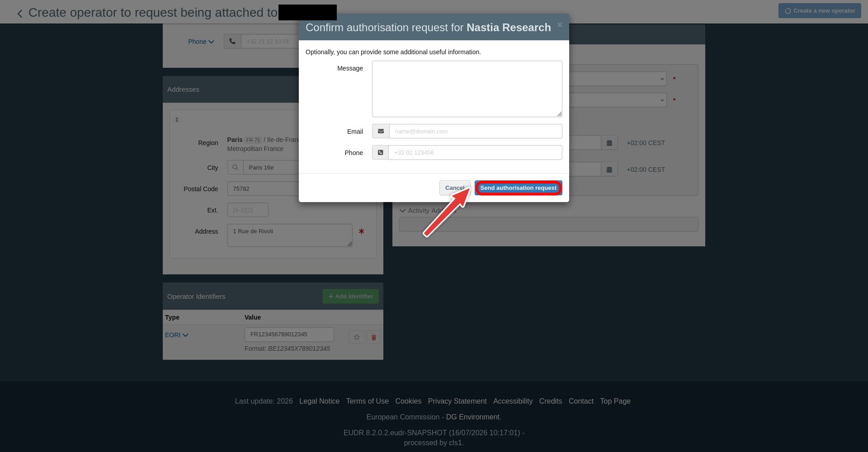This screenshot has width=868, height=452.
Task: Open the second required select dropdown
Action: (x=618, y=100)
